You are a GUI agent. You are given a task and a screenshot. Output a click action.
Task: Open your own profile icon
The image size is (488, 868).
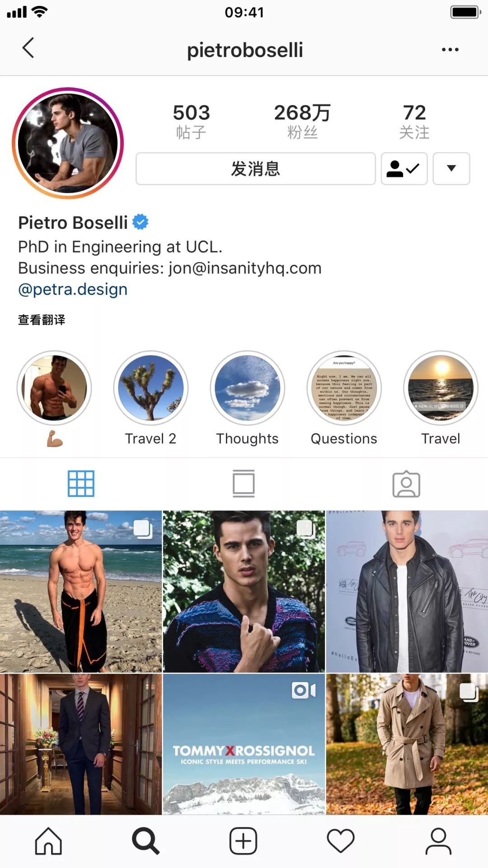tap(438, 841)
